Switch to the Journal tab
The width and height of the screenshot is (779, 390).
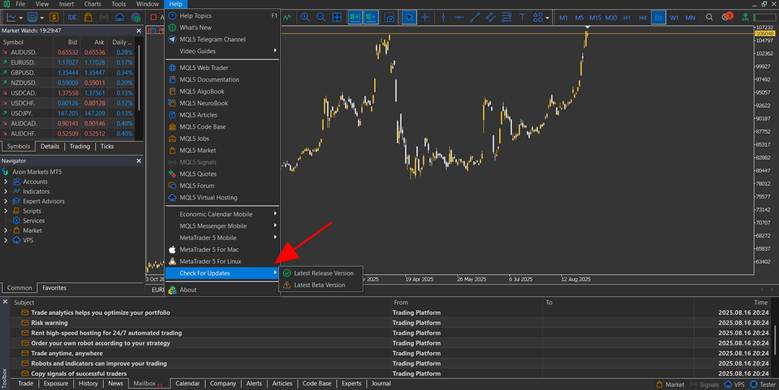click(x=381, y=384)
